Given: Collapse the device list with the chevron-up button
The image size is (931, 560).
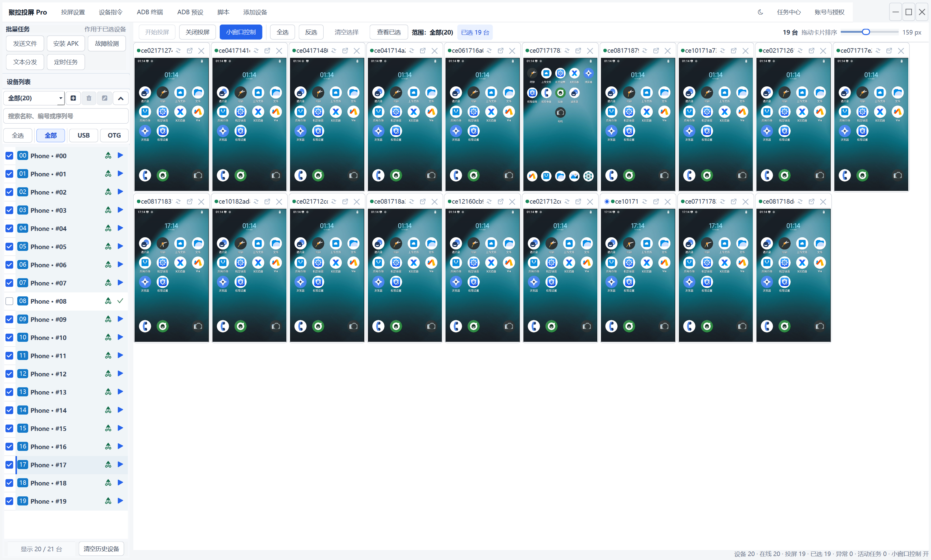Looking at the screenshot, I should click(x=121, y=98).
